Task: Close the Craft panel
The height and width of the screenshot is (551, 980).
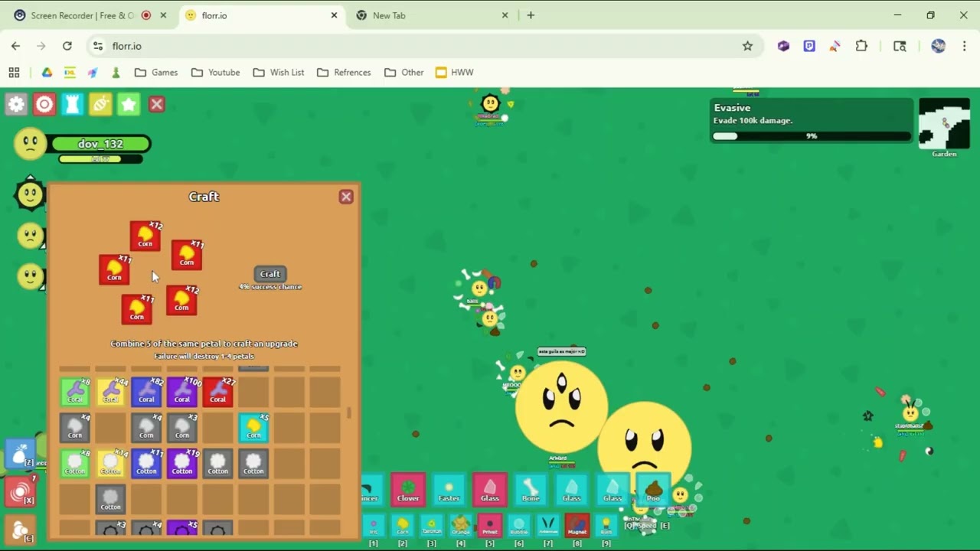Action: tap(346, 197)
